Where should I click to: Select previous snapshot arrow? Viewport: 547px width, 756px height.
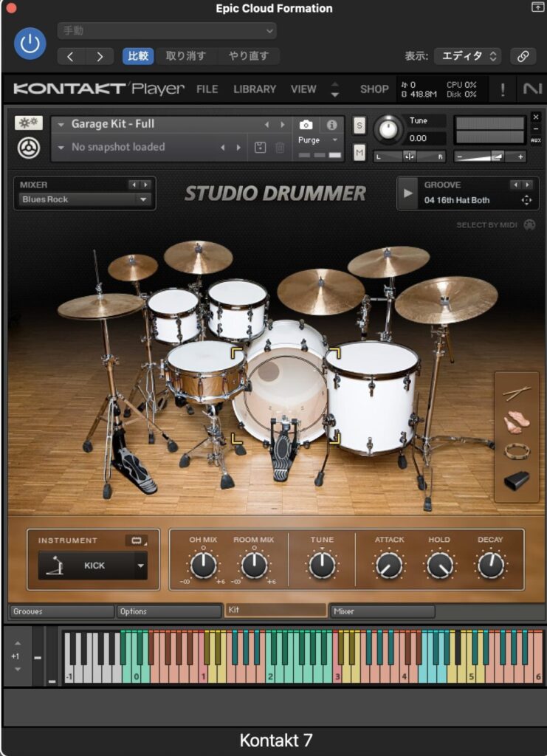pyautogui.click(x=223, y=148)
